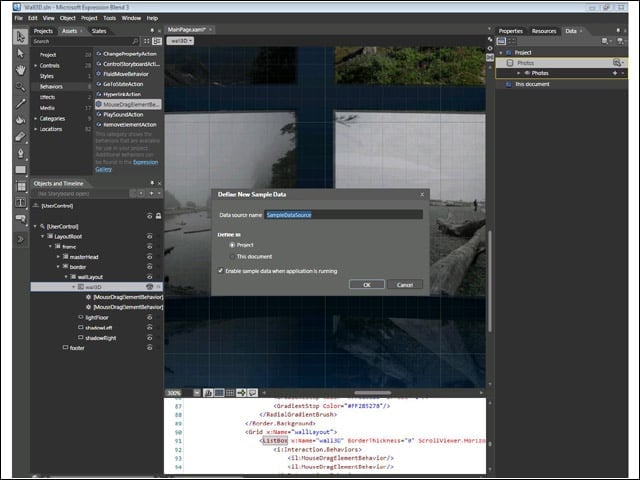This screenshot has width=640, height=480.
Task: Expand Controls asset category
Action: pyautogui.click(x=36, y=65)
